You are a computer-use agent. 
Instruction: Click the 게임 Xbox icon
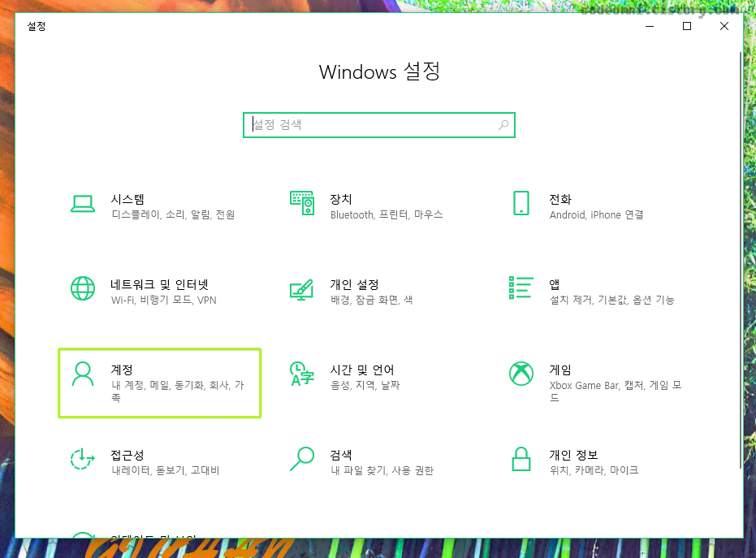[x=521, y=374]
